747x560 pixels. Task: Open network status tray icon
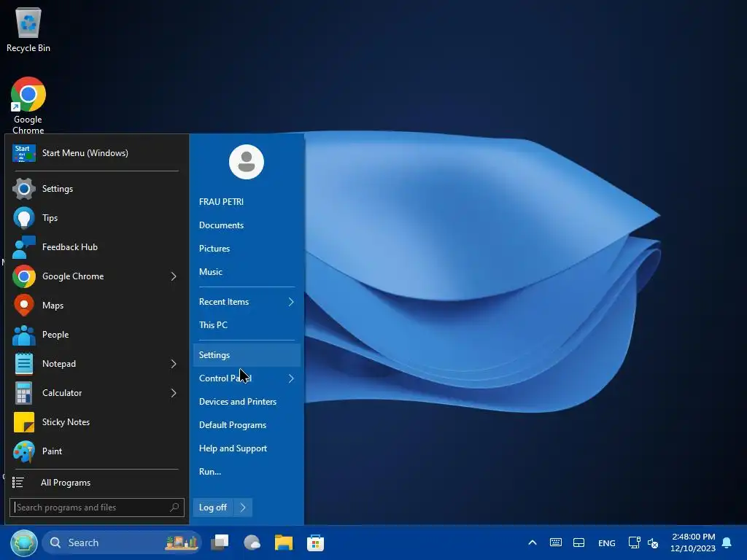point(634,542)
